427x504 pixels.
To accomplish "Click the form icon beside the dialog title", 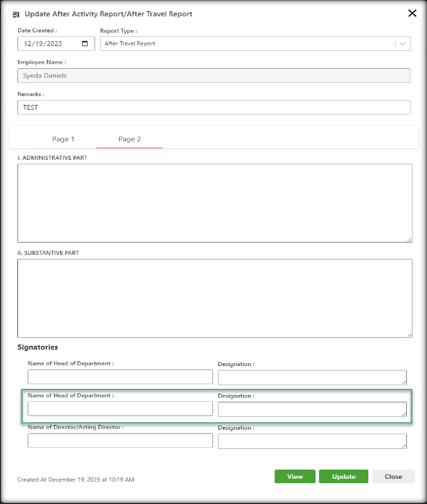I will pos(16,14).
